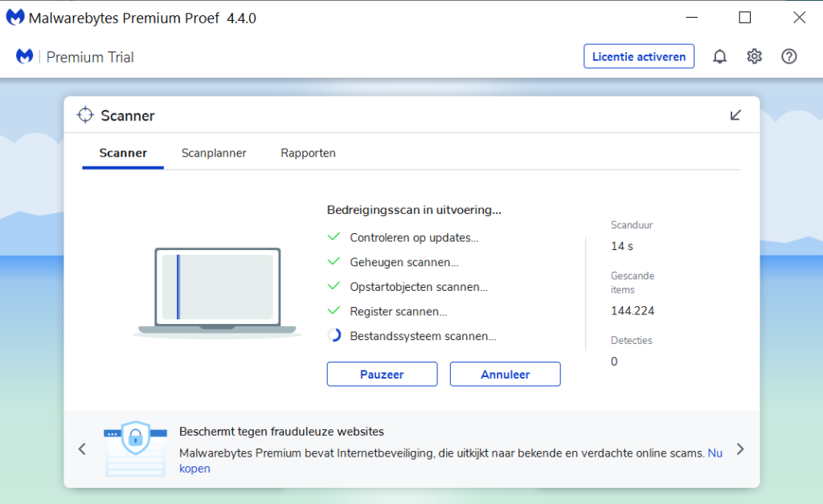Screen dimensions: 823x504
Task: Open the notifications bell icon
Action: pos(719,56)
